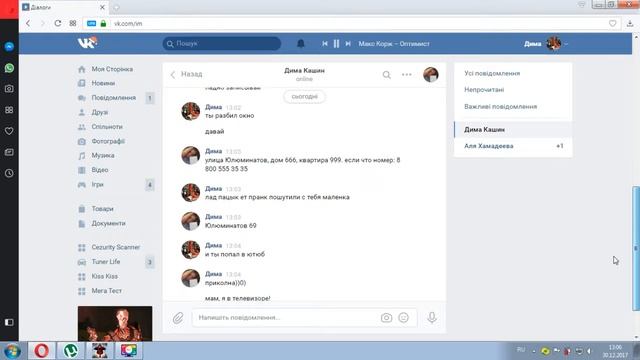Search within the conversation
640x360 pixels.
point(386,75)
